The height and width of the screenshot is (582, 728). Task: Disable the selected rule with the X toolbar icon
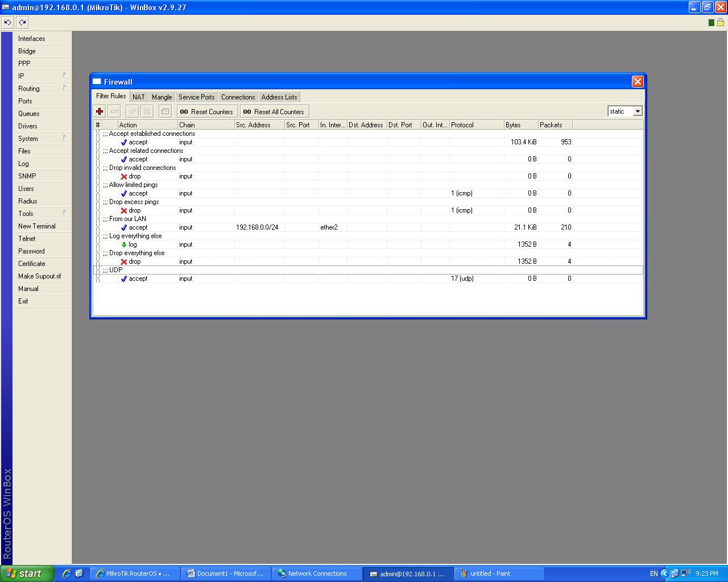(147, 111)
